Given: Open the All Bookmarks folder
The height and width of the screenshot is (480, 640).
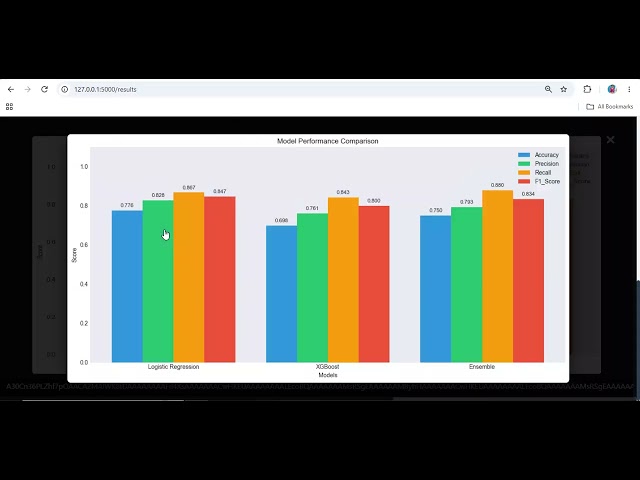Looking at the screenshot, I should pyautogui.click(x=609, y=107).
